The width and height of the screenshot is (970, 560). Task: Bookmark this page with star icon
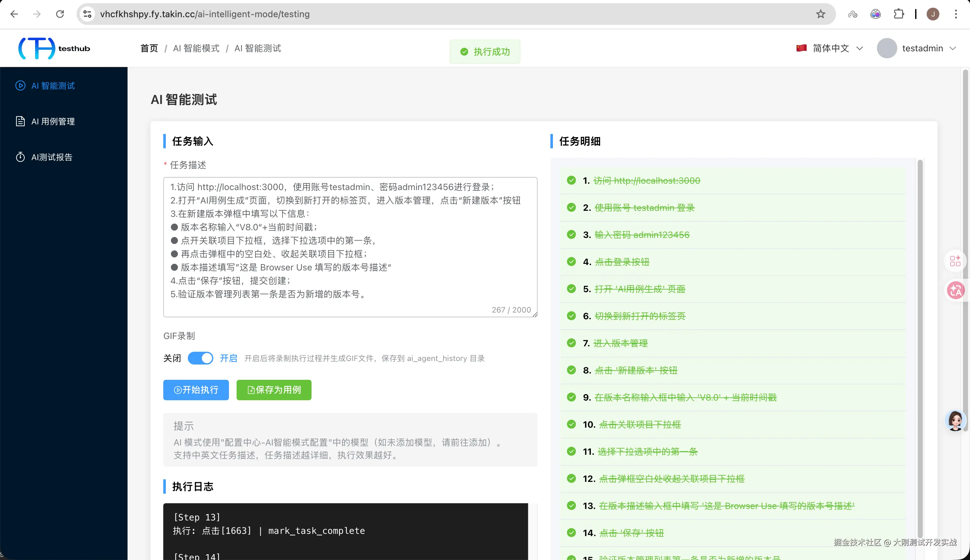point(820,14)
